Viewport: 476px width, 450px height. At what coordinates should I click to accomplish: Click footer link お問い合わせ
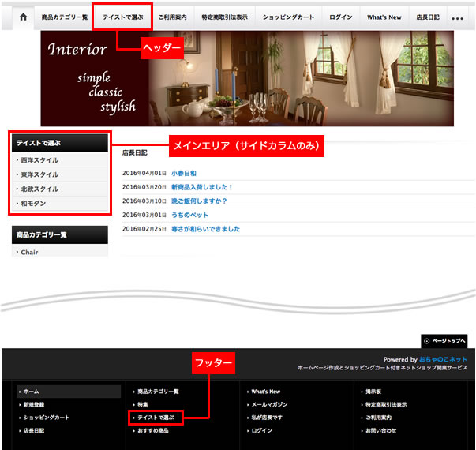(x=381, y=430)
